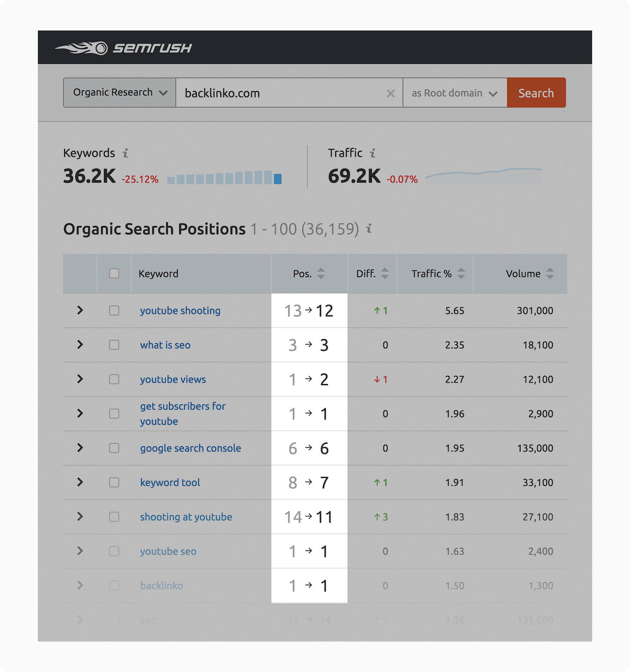Open the youtube seo keyword link
Viewport: 630px width, 672px height.
(x=168, y=551)
